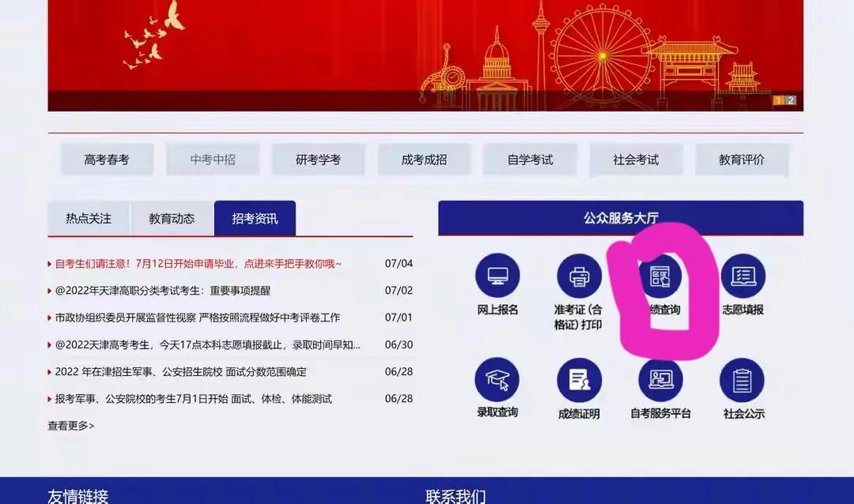The width and height of the screenshot is (854, 504).
Task: Open the 成绩查询 score lookup icon
Action: (x=660, y=276)
